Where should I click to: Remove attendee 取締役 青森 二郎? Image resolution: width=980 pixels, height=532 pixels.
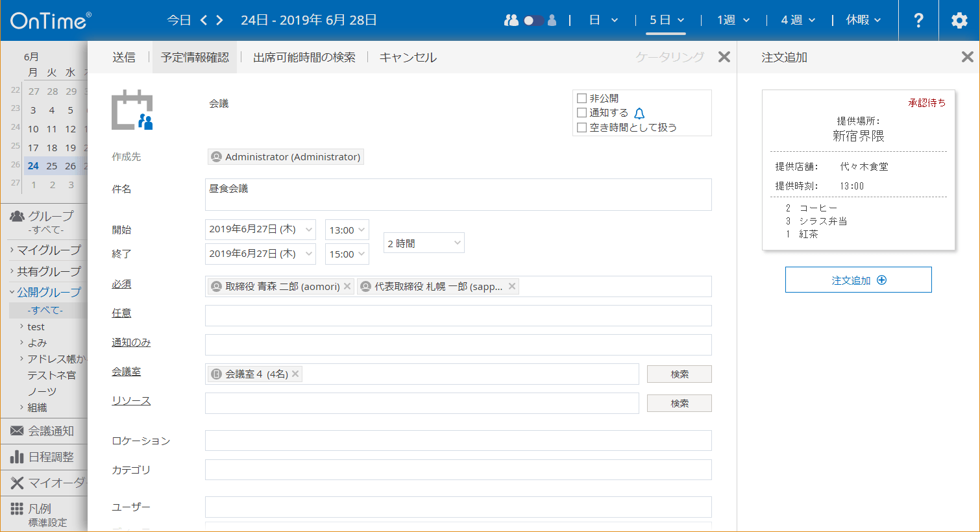coord(347,286)
